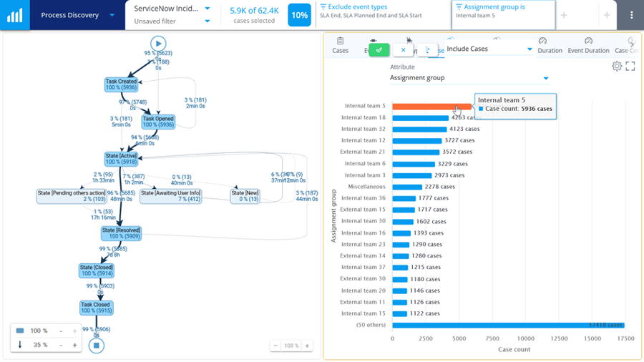
Task: Select the State [Active] node
Action: coord(121,159)
